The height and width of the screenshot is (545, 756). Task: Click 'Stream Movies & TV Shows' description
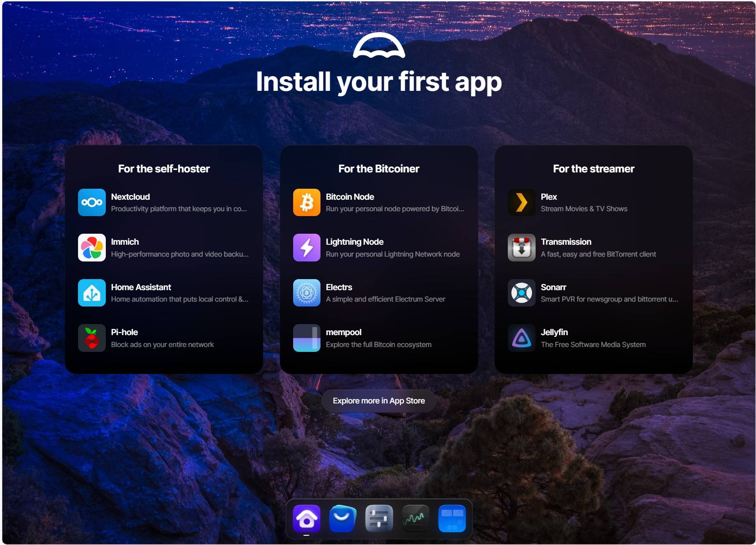pyautogui.click(x=584, y=209)
